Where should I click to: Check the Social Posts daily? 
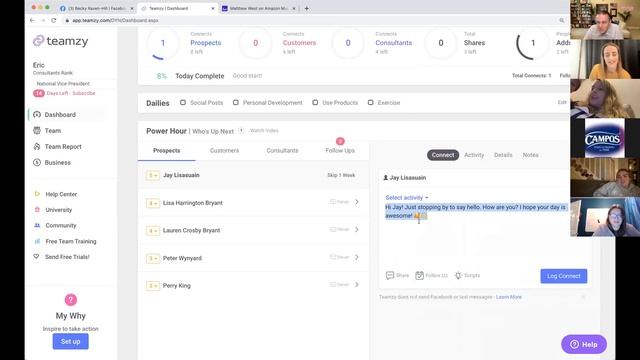(x=183, y=102)
